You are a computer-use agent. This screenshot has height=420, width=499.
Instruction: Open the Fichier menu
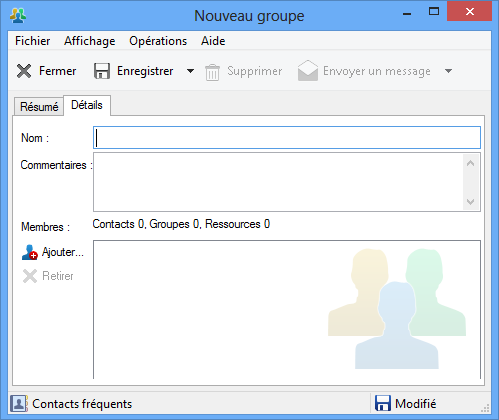tap(32, 41)
